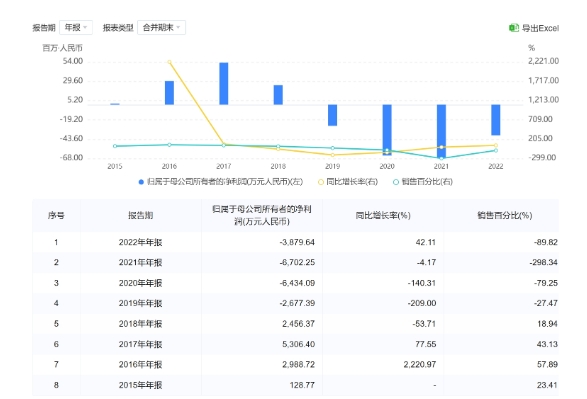Select the 2019年年报 row cell
Viewport: 587px width, 399px height.
pyautogui.click(x=140, y=303)
